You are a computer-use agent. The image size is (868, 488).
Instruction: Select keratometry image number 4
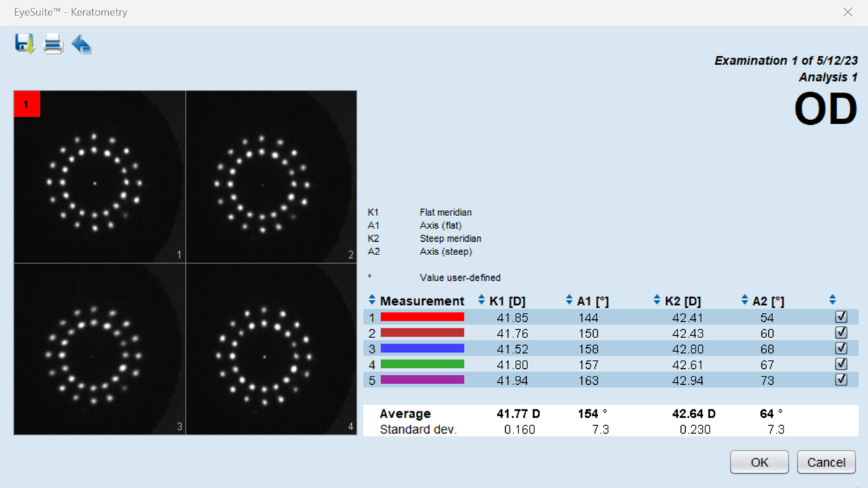pyautogui.click(x=271, y=349)
